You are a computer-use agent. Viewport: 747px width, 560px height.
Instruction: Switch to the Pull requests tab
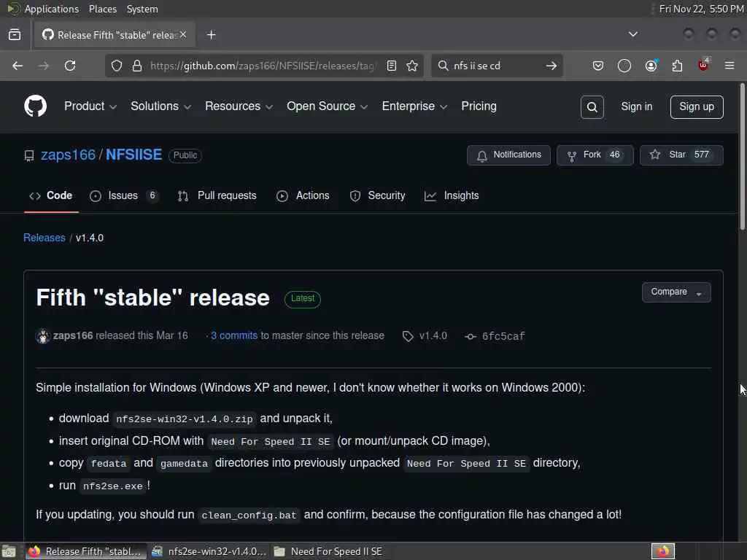coord(217,195)
